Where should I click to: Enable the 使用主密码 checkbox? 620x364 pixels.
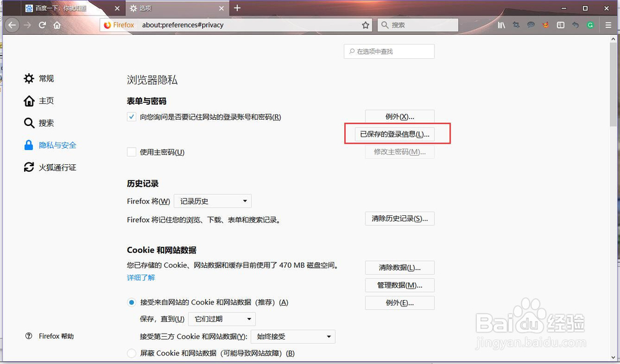131,152
